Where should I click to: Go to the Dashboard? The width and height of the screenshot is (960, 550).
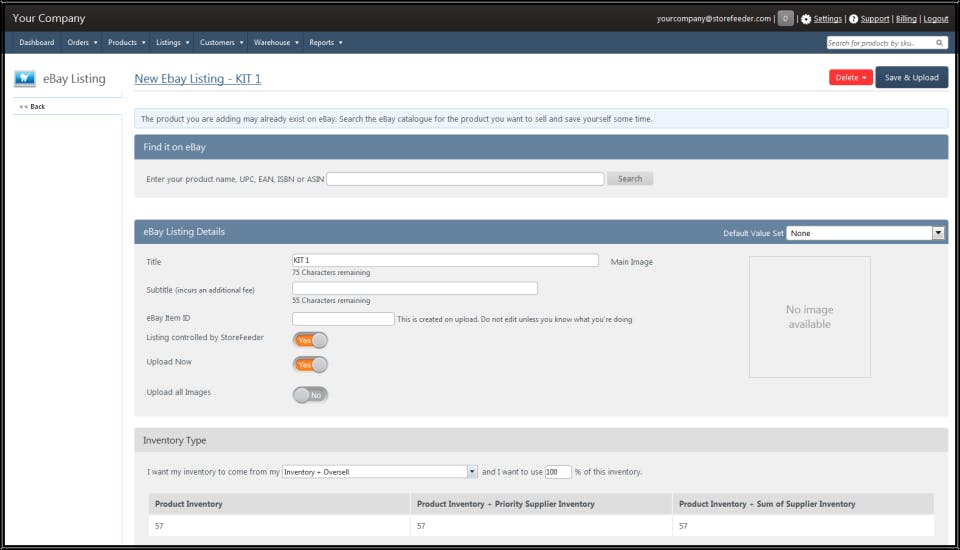tap(37, 42)
